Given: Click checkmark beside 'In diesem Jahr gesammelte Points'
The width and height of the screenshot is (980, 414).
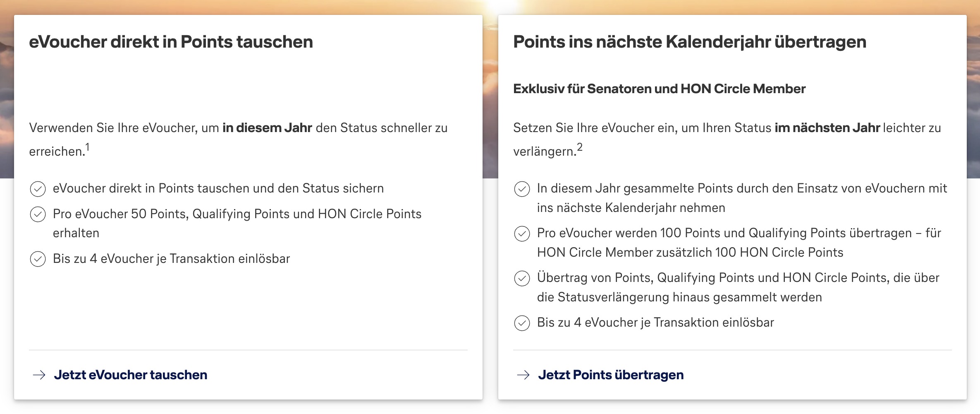Looking at the screenshot, I should tap(522, 189).
